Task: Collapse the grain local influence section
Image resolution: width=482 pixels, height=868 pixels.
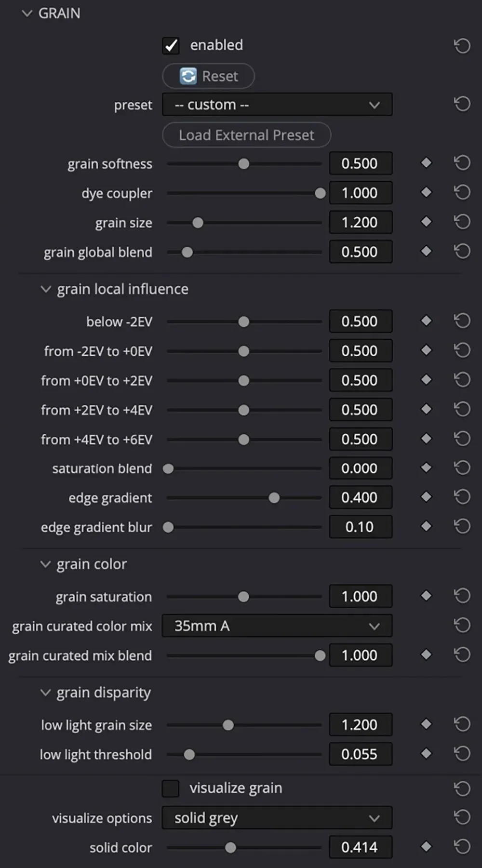Action: pyautogui.click(x=46, y=289)
